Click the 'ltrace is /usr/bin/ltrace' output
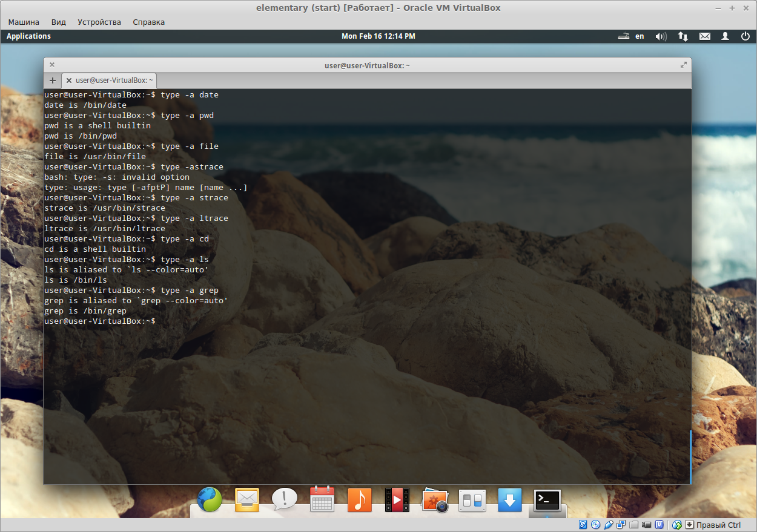 click(x=105, y=229)
